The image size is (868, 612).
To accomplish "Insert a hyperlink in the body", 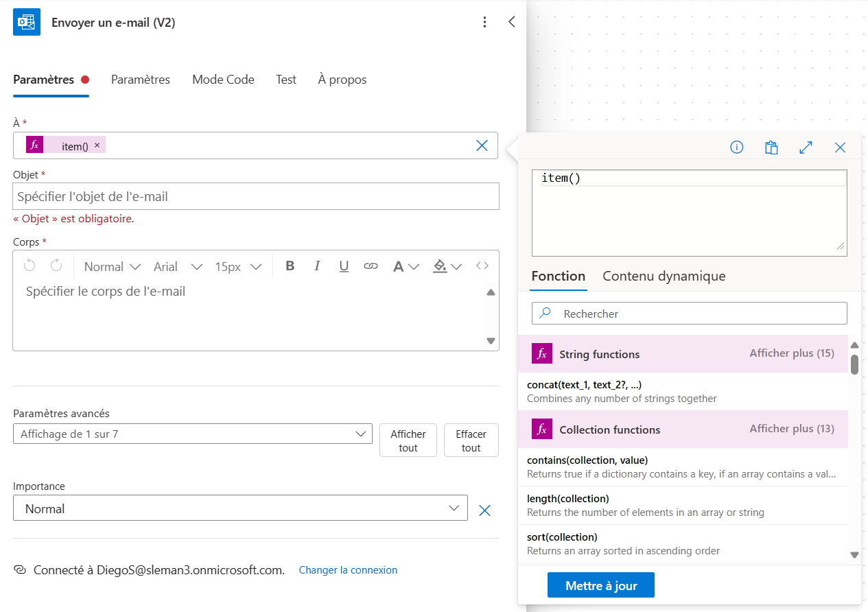I will 371,266.
